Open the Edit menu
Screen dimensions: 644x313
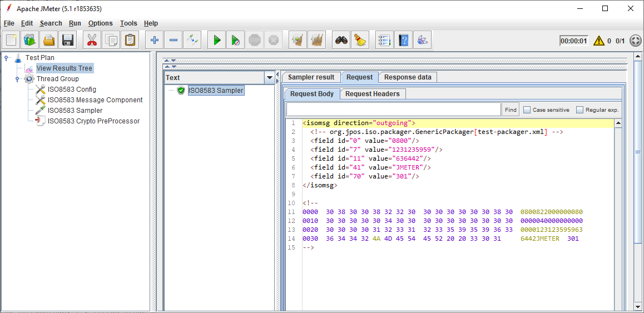[27, 23]
